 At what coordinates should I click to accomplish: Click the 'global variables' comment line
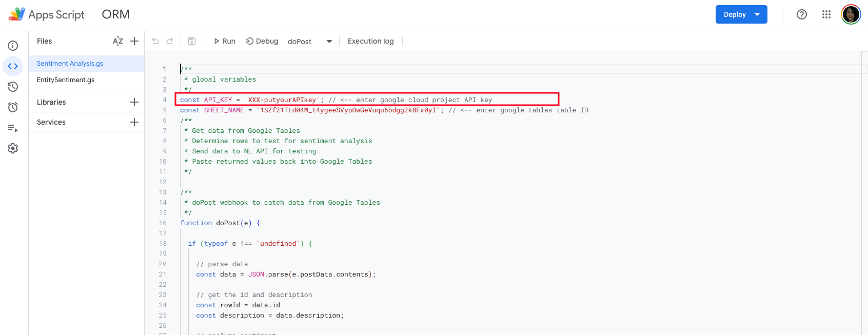click(x=220, y=80)
